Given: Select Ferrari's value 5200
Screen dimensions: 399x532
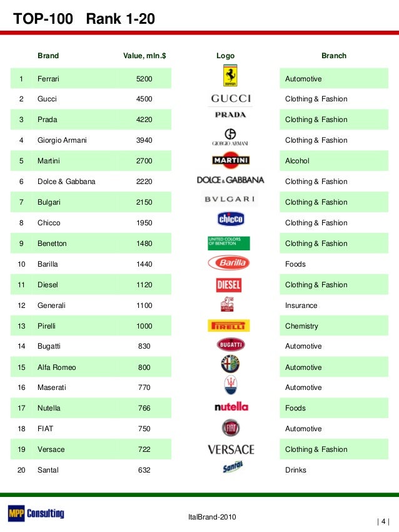Looking at the screenshot, I should [x=144, y=79].
